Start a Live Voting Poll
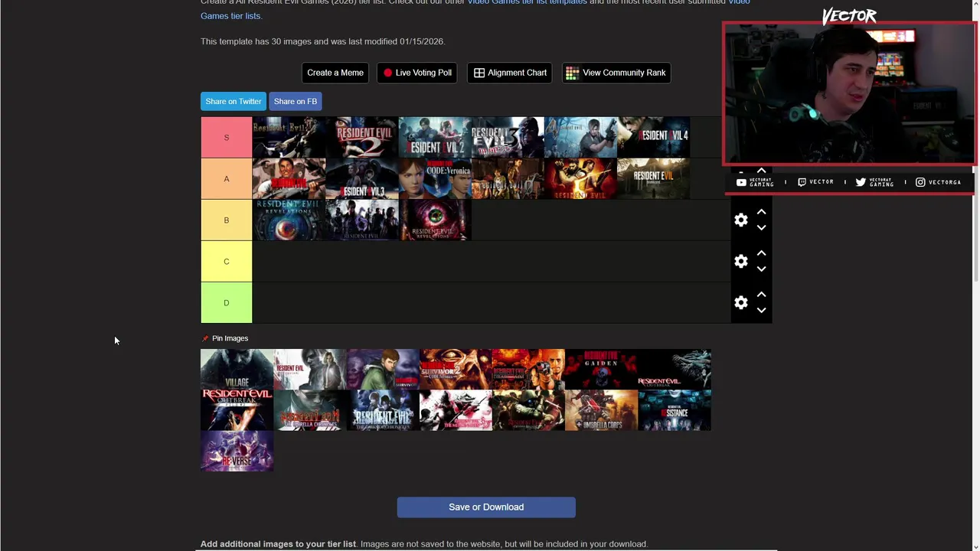The height and width of the screenshot is (551, 980). [417, 73]
